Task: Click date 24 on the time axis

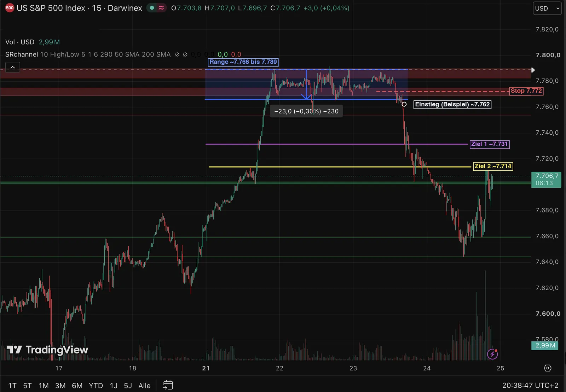Action: pos(427,368)
